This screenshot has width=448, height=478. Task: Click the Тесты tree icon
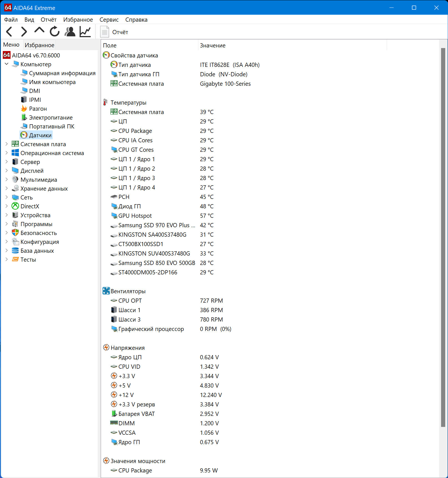pos(15,259)
